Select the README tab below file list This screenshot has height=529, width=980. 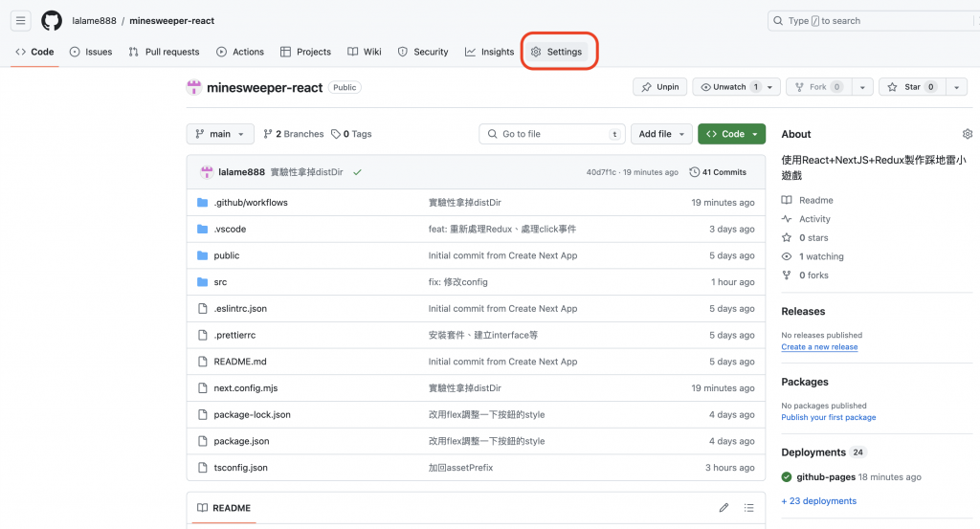click(x=224, y=508)
